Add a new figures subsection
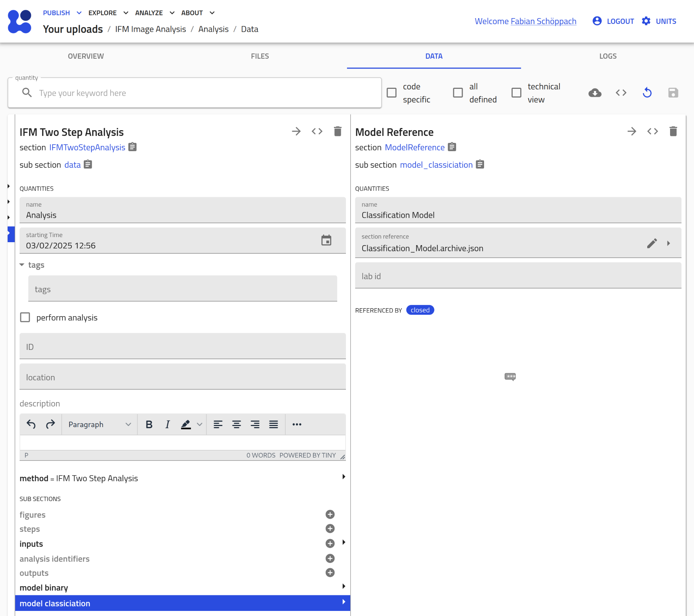The image size is (694, 616). tap(330, 514)
